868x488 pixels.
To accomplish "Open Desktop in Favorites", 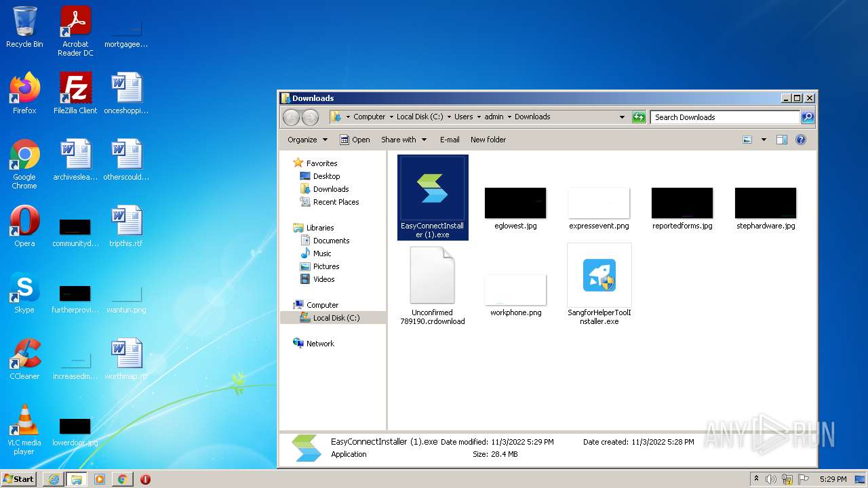I will pos(326,176).
